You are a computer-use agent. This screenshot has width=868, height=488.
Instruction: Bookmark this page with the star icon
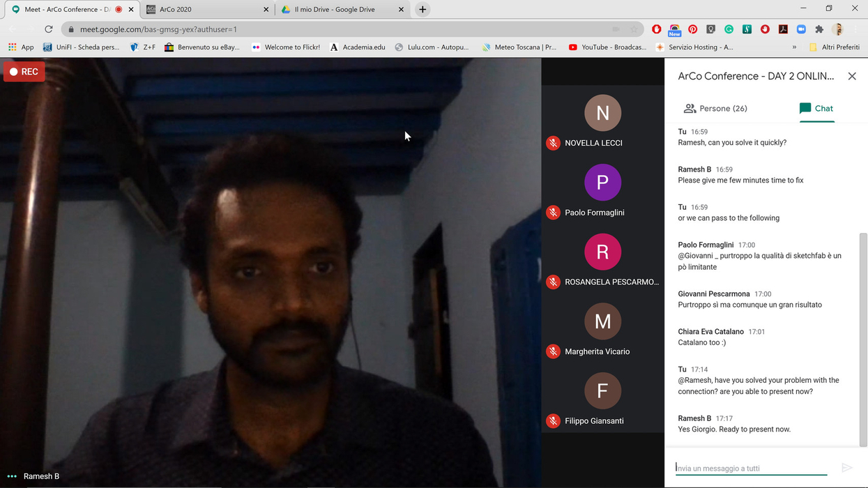pyautogui.click(x=634, y=29)
